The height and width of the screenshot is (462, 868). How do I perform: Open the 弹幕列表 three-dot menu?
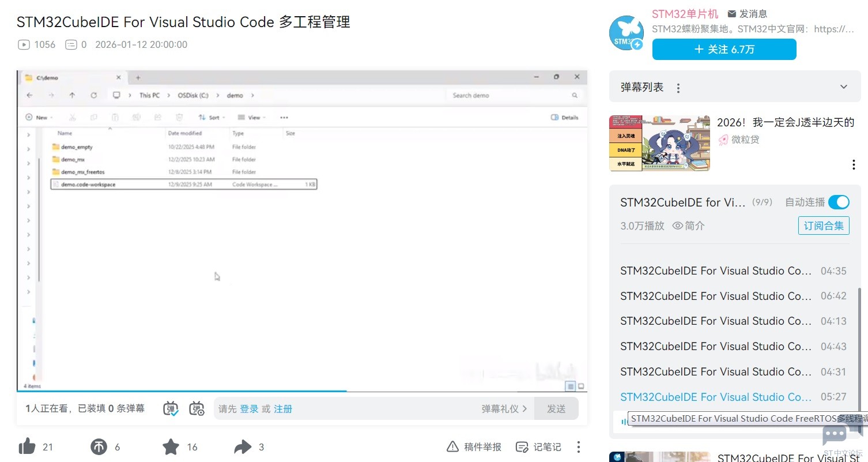point(678,88)
